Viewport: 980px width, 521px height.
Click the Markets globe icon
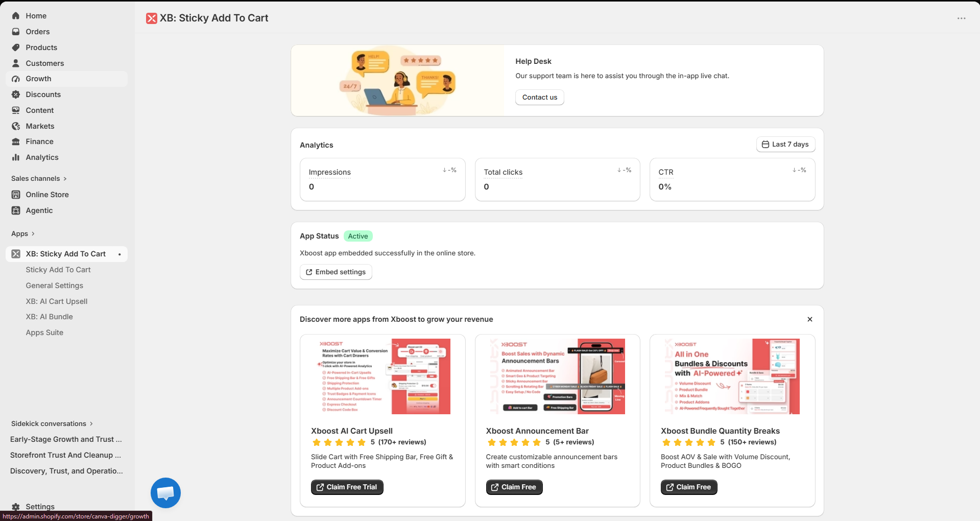[16, 126]
